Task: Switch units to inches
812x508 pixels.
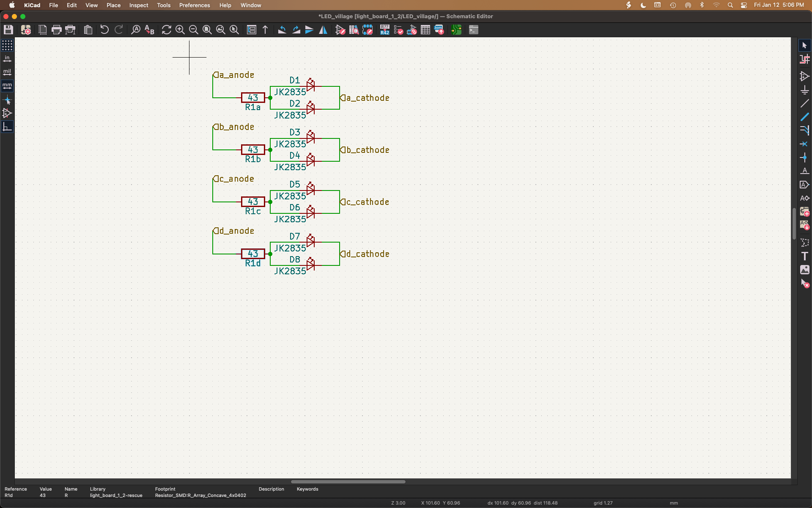Action: coord(7,59)
